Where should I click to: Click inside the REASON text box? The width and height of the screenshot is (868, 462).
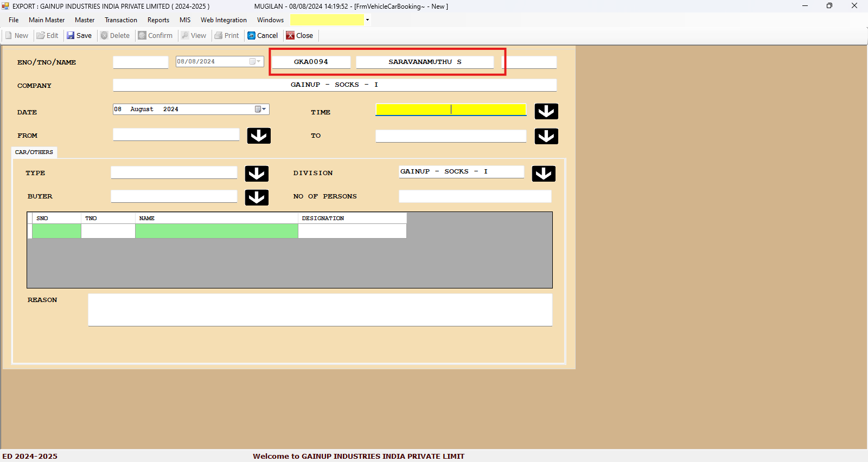(320, 310)
